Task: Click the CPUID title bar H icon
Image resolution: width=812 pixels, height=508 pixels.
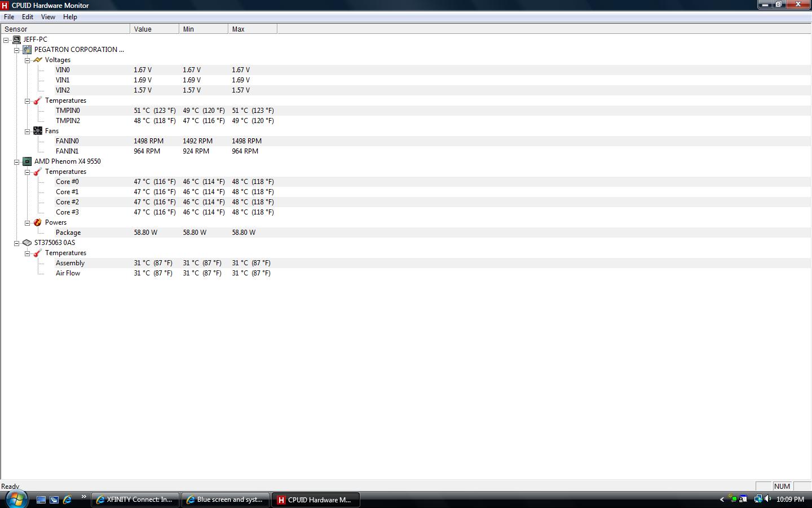Action: tap(5, 5)
